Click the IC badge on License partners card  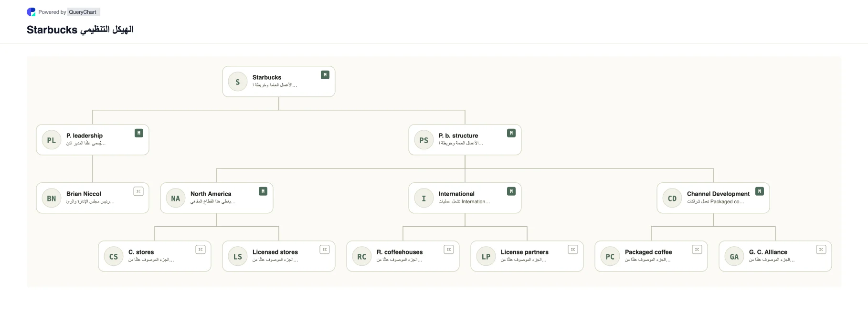[573, 250]
